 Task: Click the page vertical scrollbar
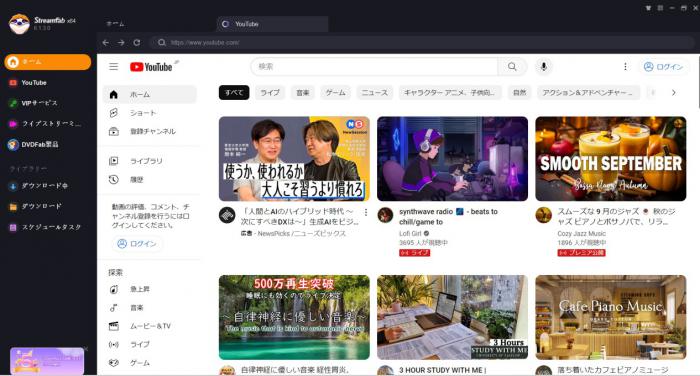698,81
